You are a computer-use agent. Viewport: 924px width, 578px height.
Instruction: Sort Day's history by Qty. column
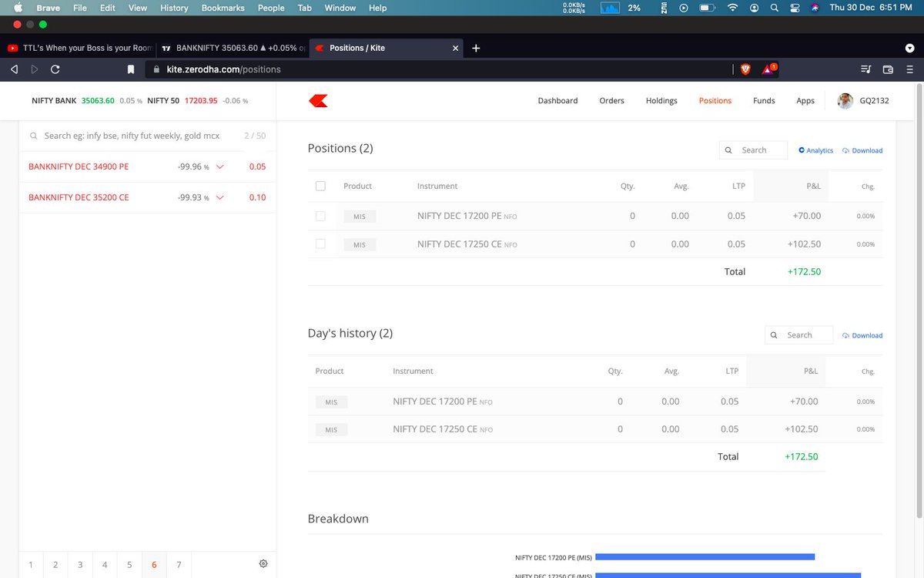click(x=615, y=371)
